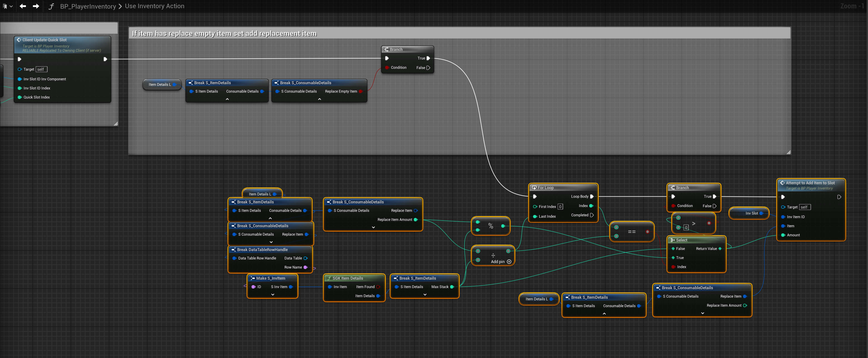Click the back navigation arrow

point(22,6)
